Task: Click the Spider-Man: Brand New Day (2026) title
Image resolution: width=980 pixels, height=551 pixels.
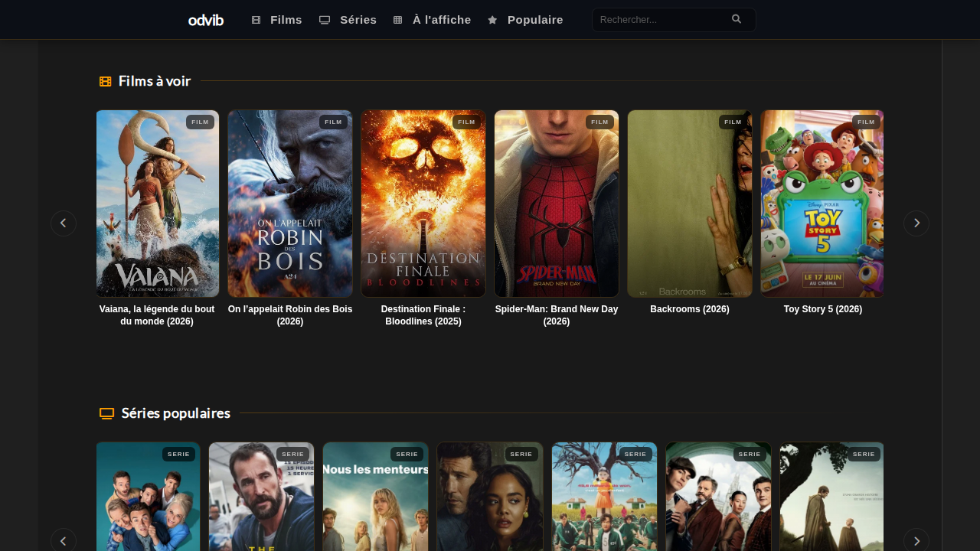Action: [x=557, y=315]
